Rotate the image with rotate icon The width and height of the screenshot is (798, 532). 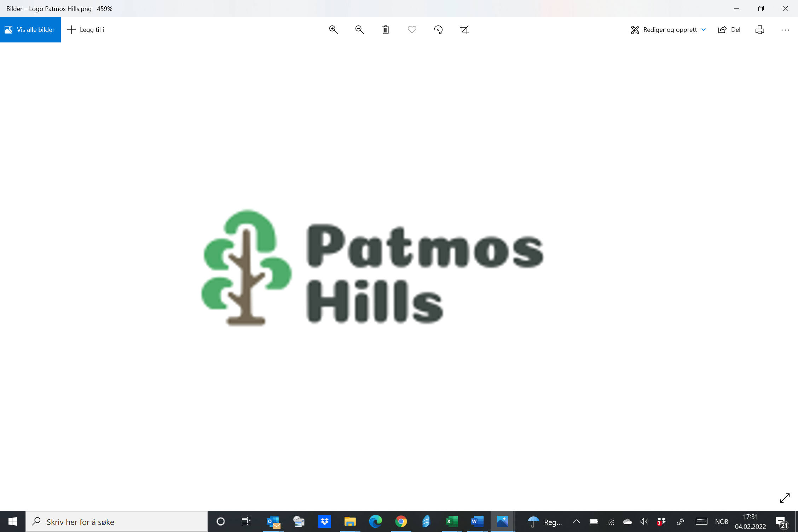438,30
